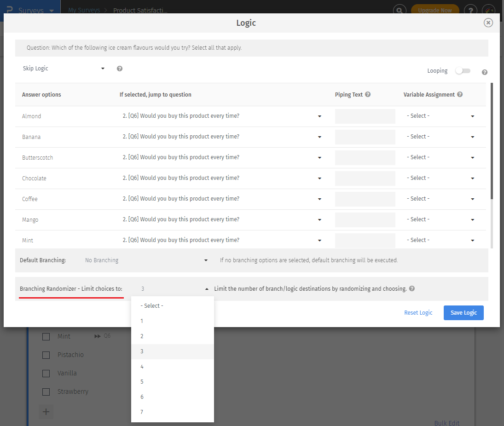Open help icon next to Looping toggle

click(484, 72)
